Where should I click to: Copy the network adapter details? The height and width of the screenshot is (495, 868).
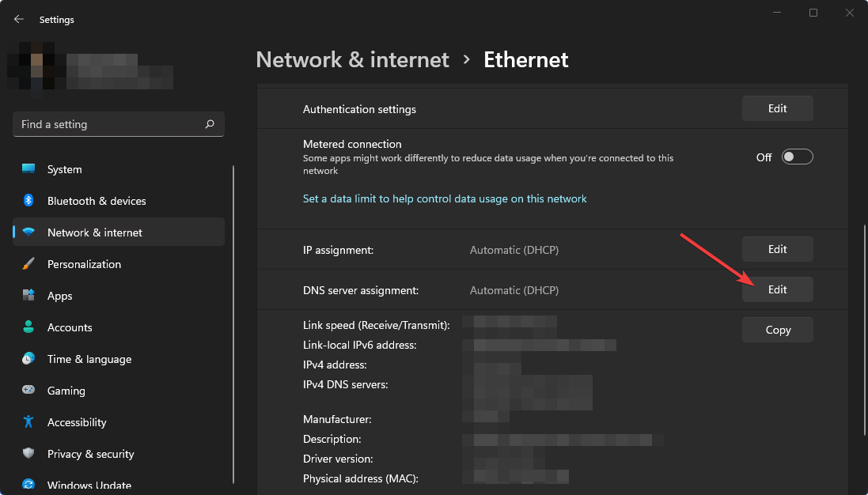coord(777,329)
